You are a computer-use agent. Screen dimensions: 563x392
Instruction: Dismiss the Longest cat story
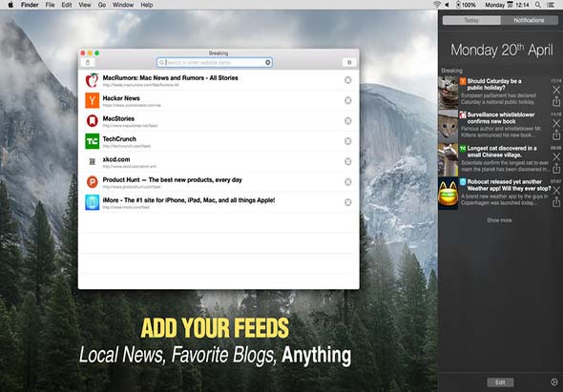coord(556,156)
